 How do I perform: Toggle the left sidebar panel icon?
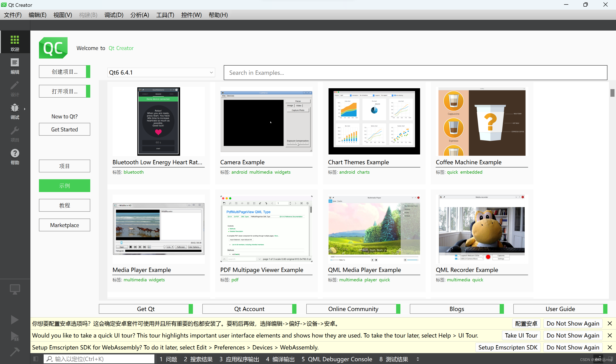(x=36, y=359)
